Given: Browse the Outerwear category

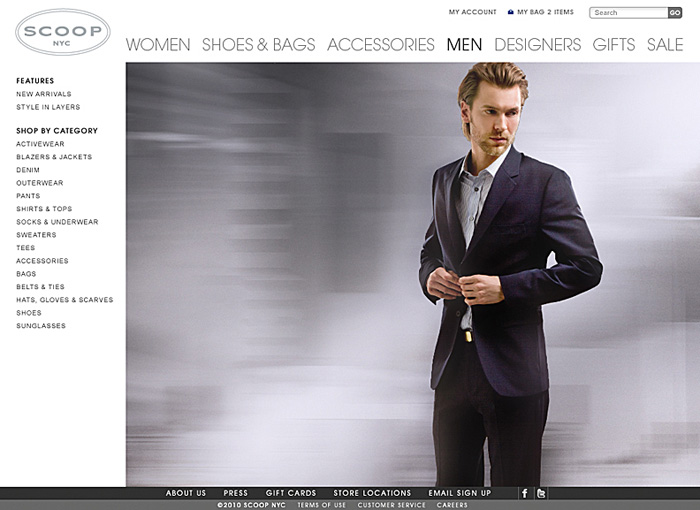Looking at the screenshot, I should pyautogui.click(x=40, y=183).
